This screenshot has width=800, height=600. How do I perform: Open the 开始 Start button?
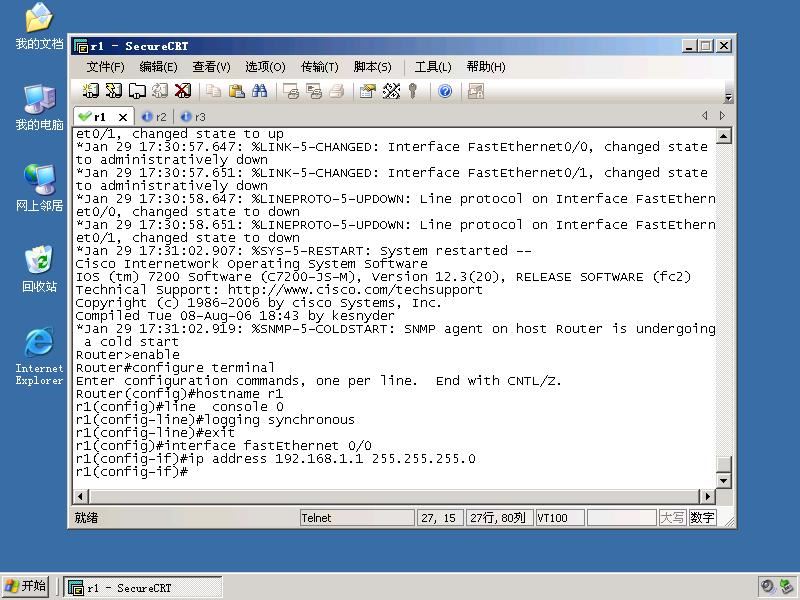tap(26, 586)
